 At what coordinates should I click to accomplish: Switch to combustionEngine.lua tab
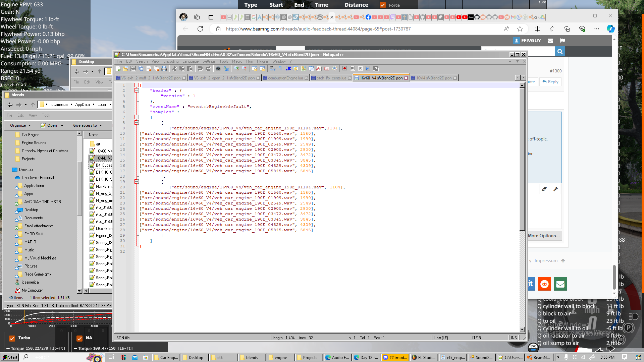(x=285, y=78)
